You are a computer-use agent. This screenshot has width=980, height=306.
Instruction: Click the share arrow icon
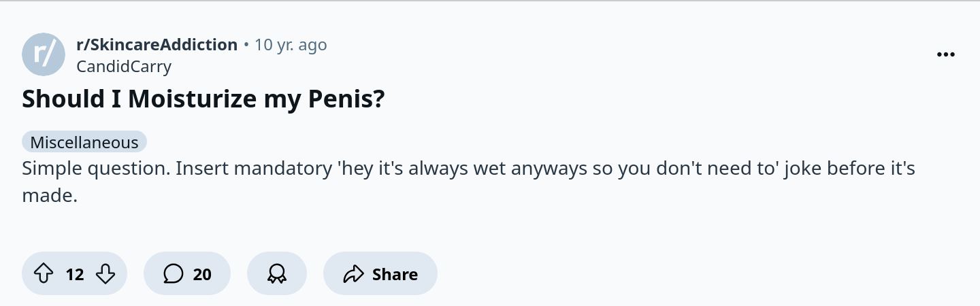pyautogui.click(x=353, y=274)
